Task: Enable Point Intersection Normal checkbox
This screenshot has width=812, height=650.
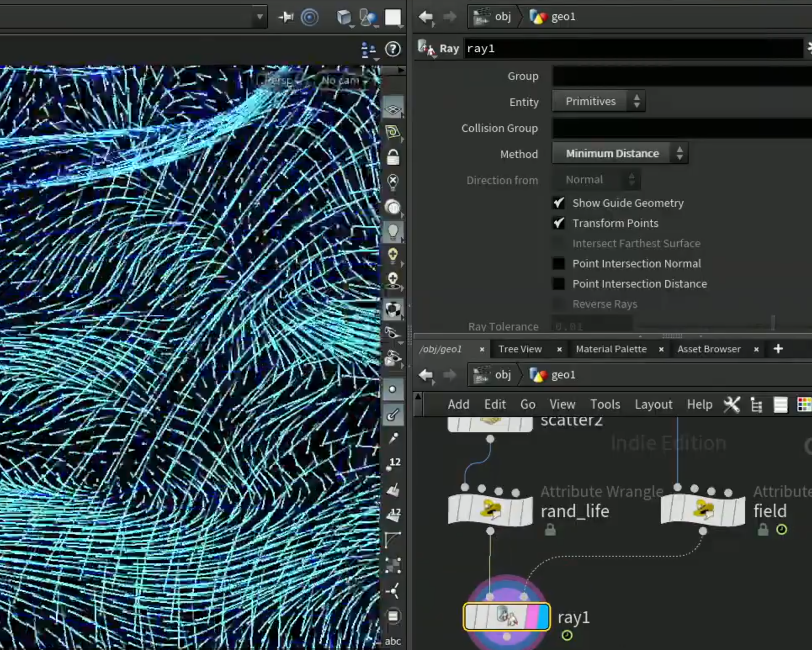Action: tap(559, 264)
